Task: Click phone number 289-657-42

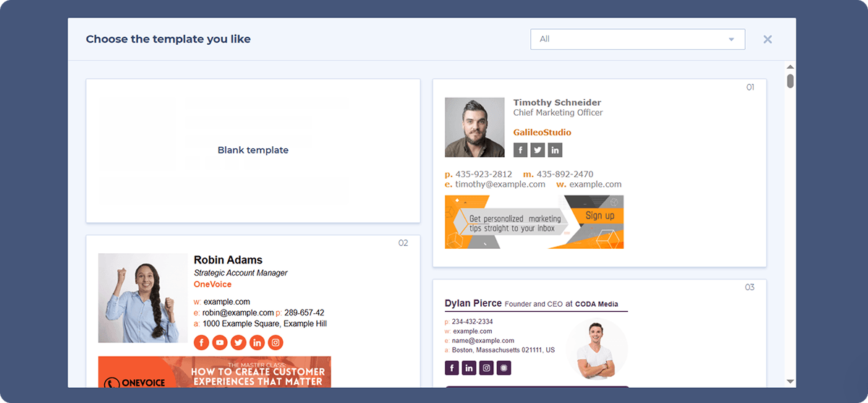Action: point(304,313)
